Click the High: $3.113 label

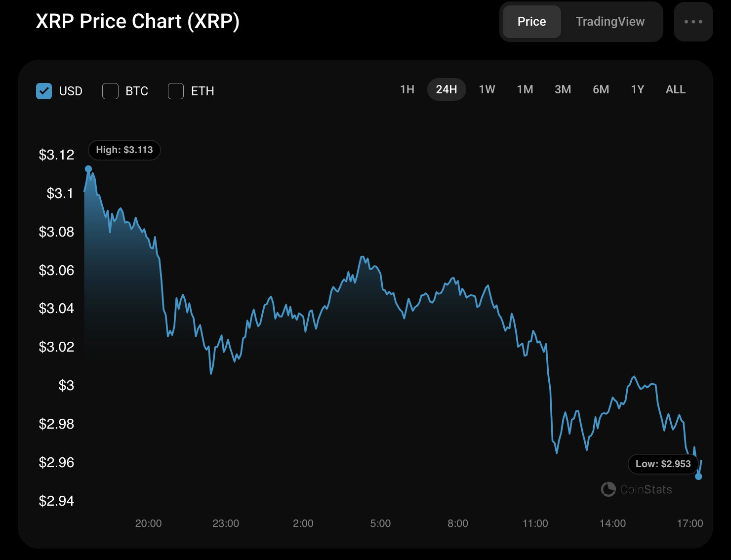point(124,150)
